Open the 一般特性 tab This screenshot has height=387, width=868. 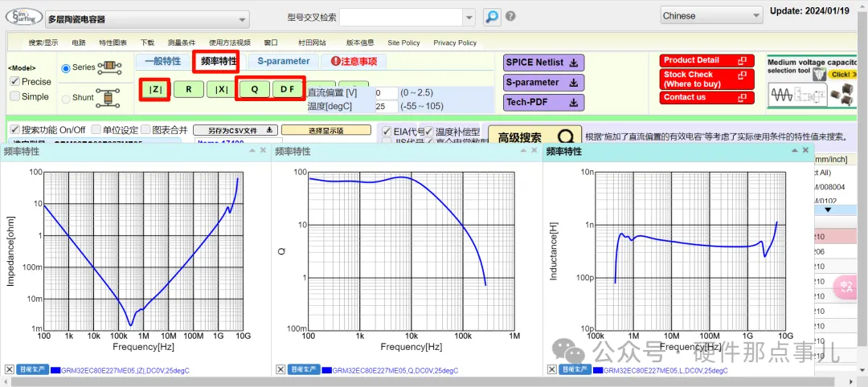click(162, 61)
